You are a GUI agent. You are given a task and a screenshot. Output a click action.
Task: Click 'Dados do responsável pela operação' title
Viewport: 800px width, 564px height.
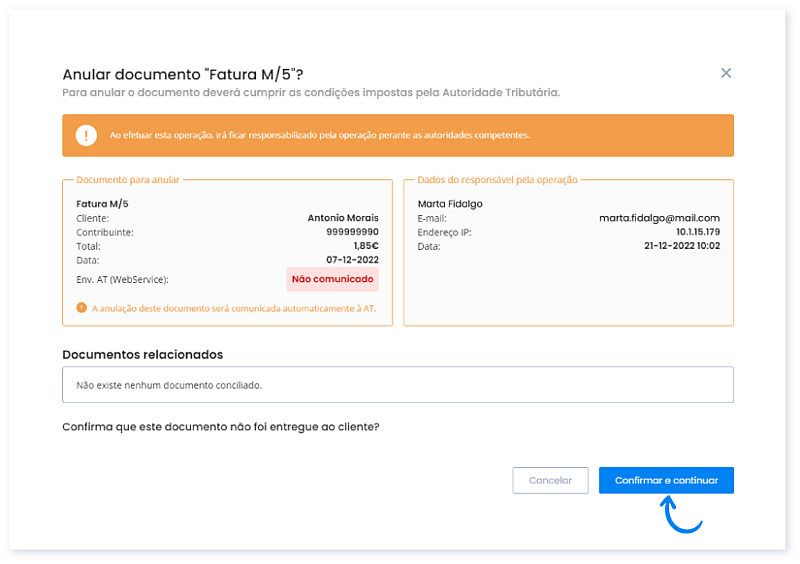point(497,180)
